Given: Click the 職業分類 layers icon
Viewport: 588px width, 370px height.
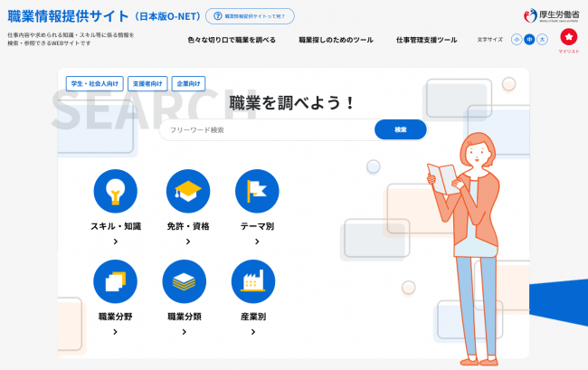Looking at the screenshot, I should coord(185,281).
